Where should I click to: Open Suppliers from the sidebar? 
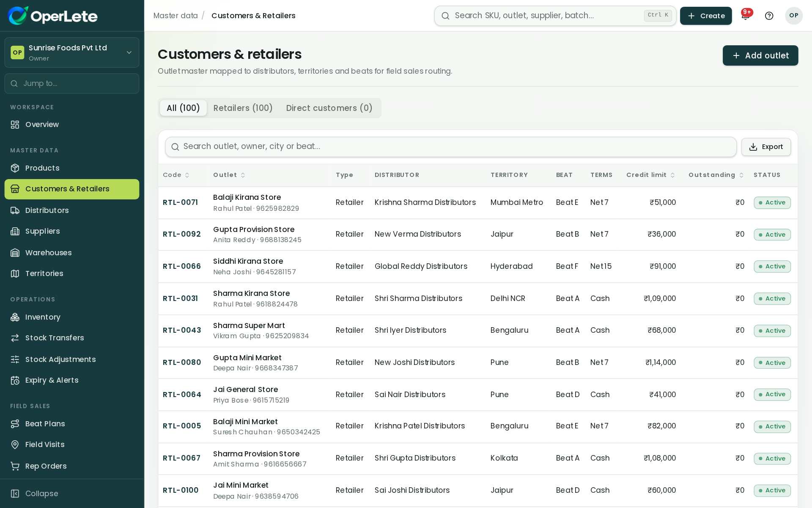tap(72, 231)
